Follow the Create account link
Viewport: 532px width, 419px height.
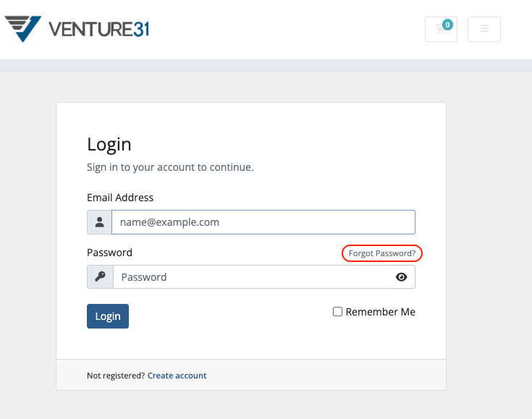pos(177,376)
